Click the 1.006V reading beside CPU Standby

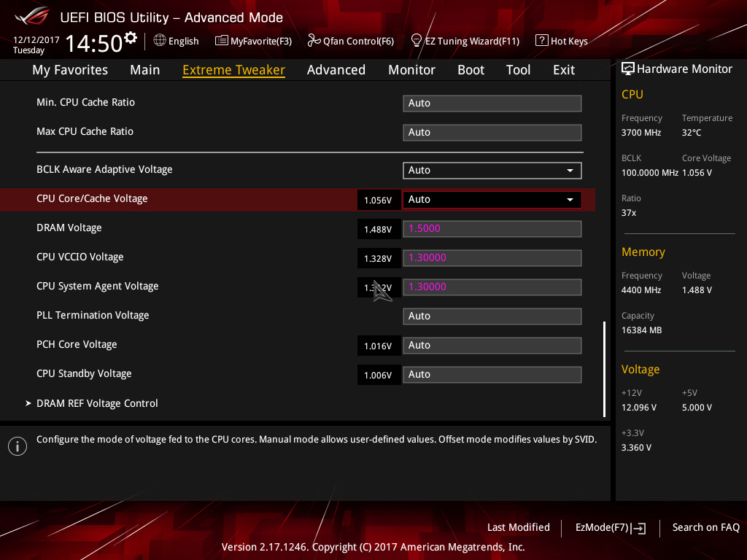pos(379,376)
